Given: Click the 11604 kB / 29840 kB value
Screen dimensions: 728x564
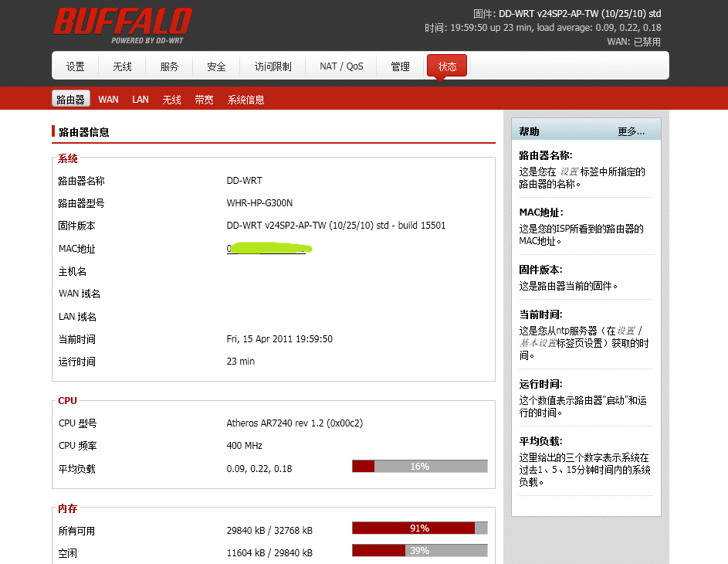Looking at the screenshot, I should coord(269,553).
